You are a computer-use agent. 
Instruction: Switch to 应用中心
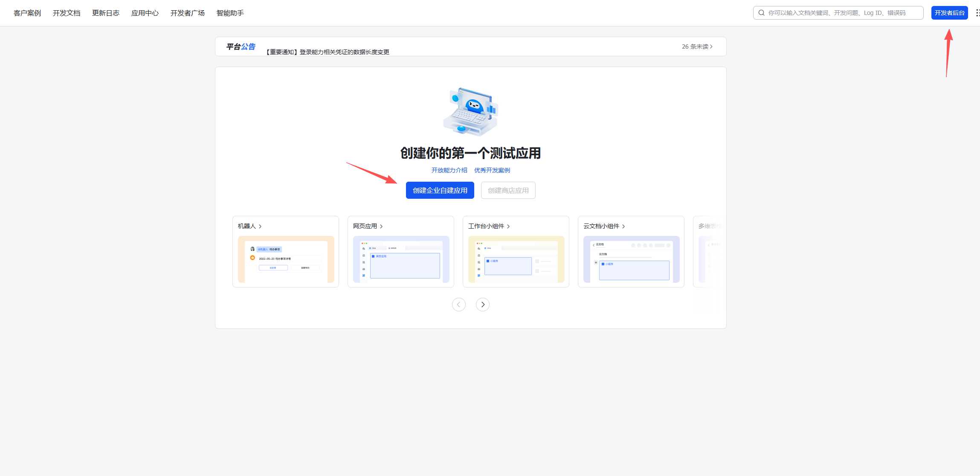[145, 13]
